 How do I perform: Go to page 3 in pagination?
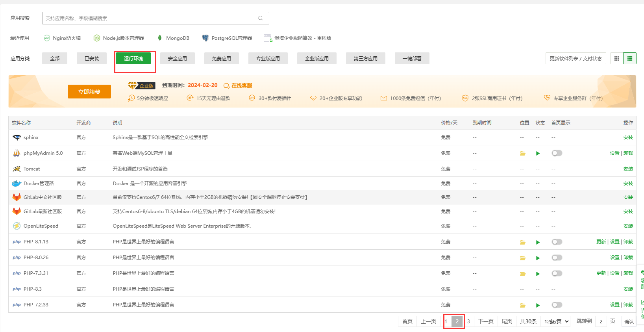tap(468, 321)
